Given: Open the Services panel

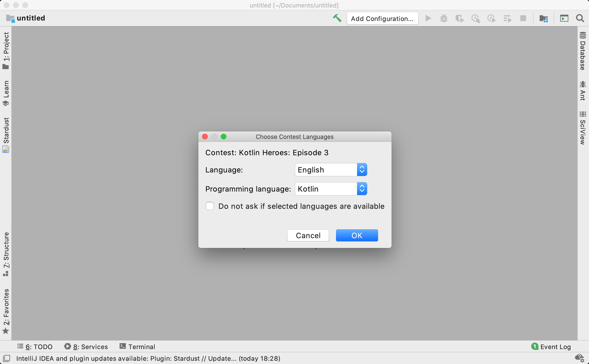Looking at the screenshot, I should [86, 347].
